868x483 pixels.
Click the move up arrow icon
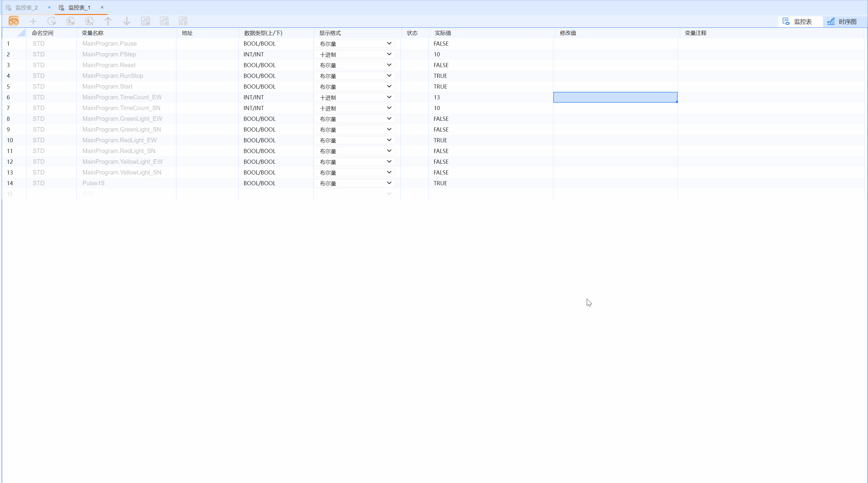(108, 21)
